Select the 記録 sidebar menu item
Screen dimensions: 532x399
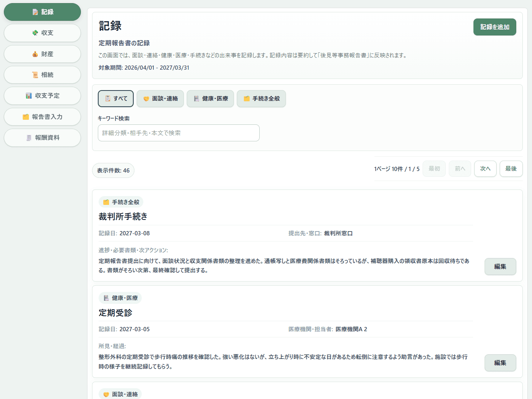[42, 12]
